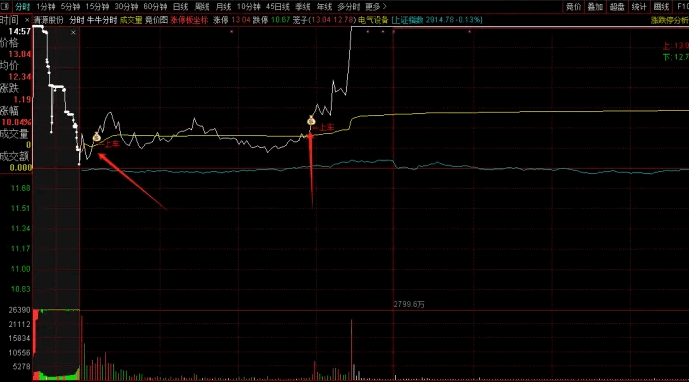Select the 分时 period tab
689x382 pixels.
click(22, 7)
